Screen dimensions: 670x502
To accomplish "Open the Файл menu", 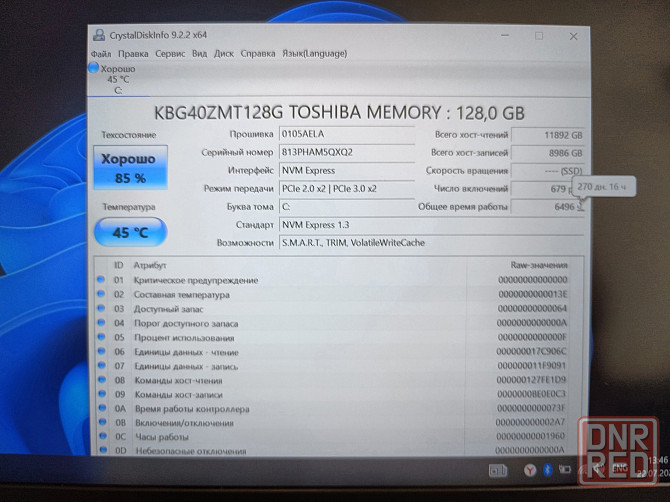I will click(101, 54).
